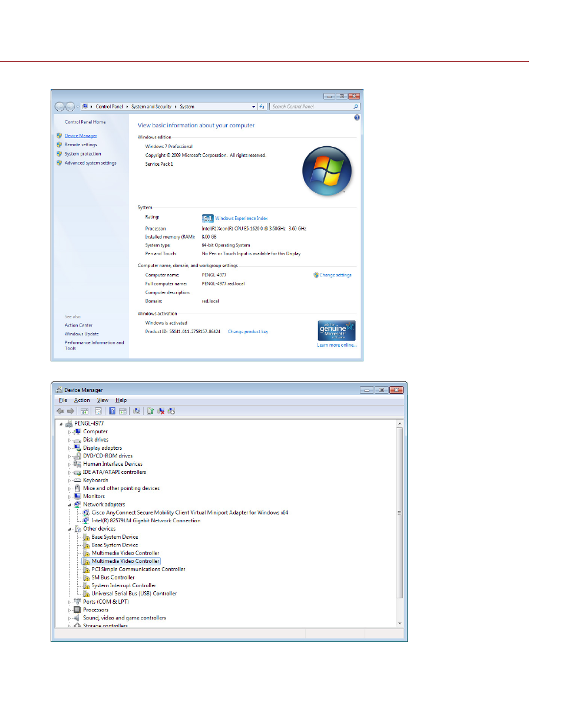Select PCI Simple Communications Controller
Screen dimensions: 562x728
point(138,569)
